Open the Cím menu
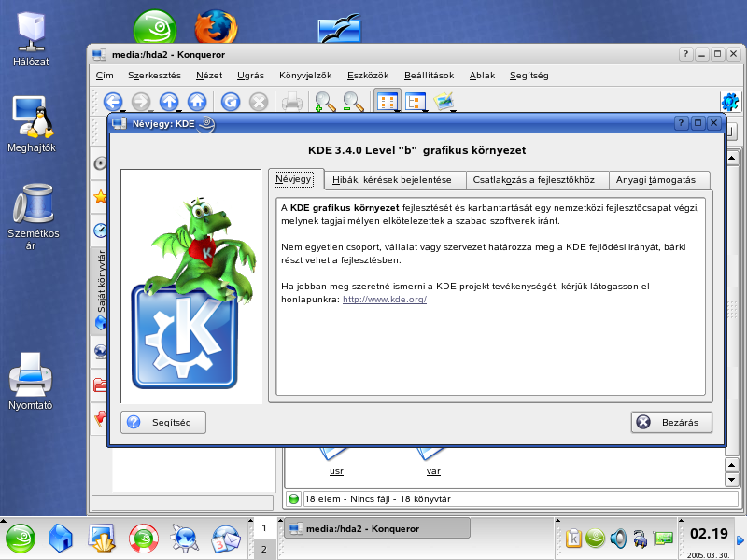Viewport: 747px width, 560px height. pos(105,76)
